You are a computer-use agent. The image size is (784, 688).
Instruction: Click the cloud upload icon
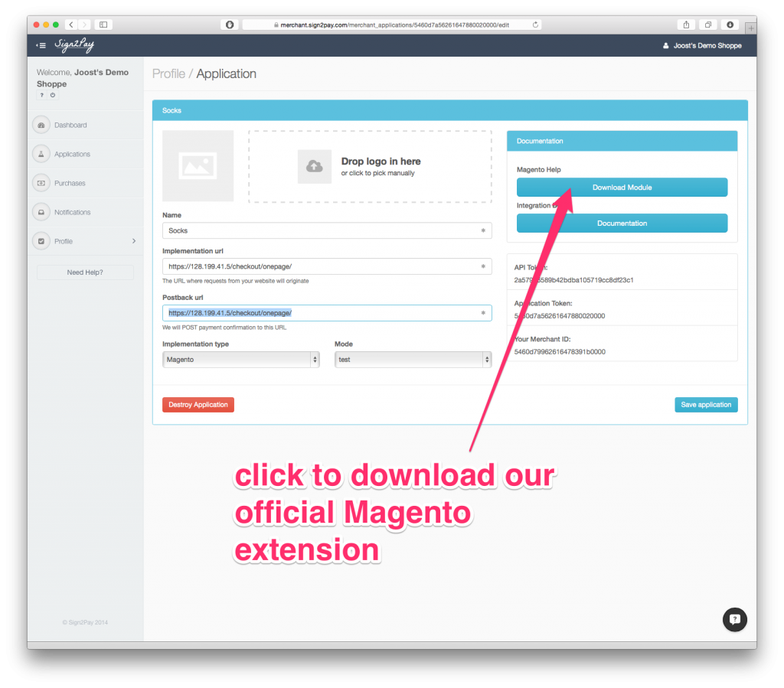(x=315, y=166)
